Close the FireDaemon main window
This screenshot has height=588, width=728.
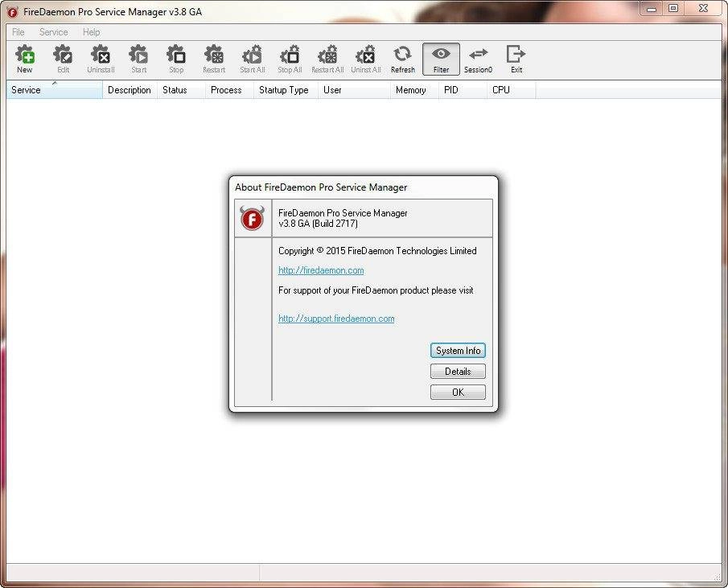703,8
